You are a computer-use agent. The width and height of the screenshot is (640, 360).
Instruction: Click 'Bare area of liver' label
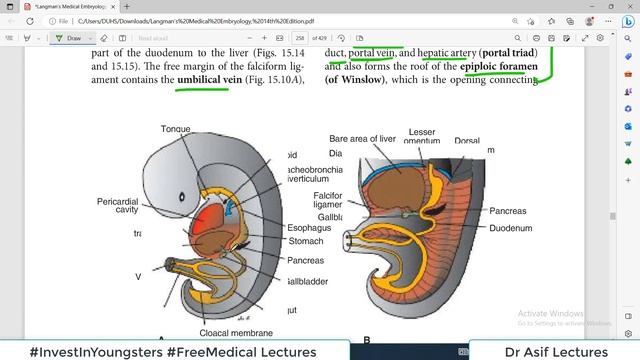click(x=362, y=139)
